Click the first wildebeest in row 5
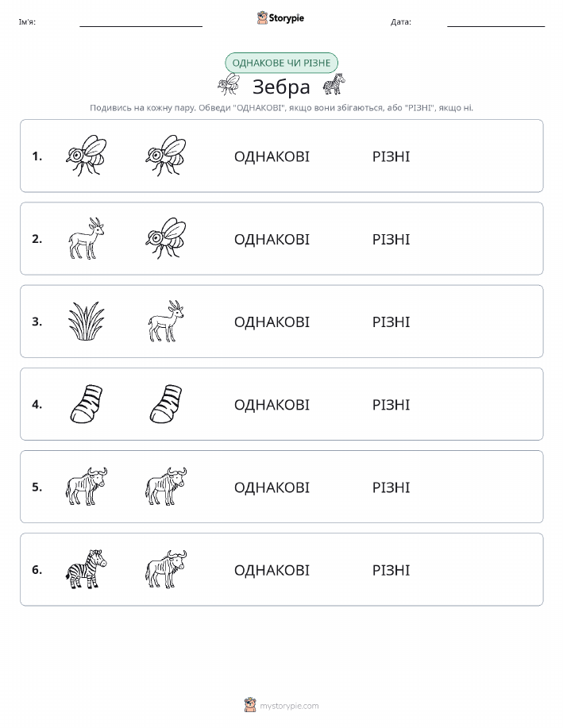563x728 pixels. (x=87, y=486)
